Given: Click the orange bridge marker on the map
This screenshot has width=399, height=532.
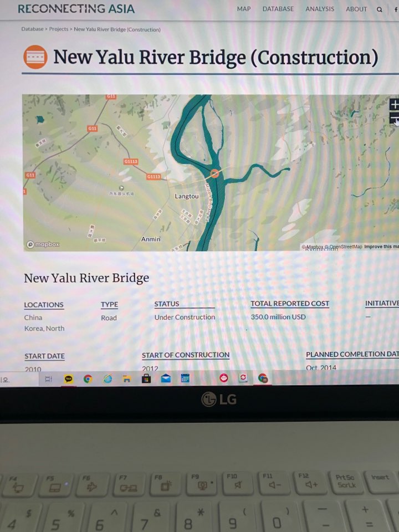Looking at the screenshot, I should click(214, 173).
